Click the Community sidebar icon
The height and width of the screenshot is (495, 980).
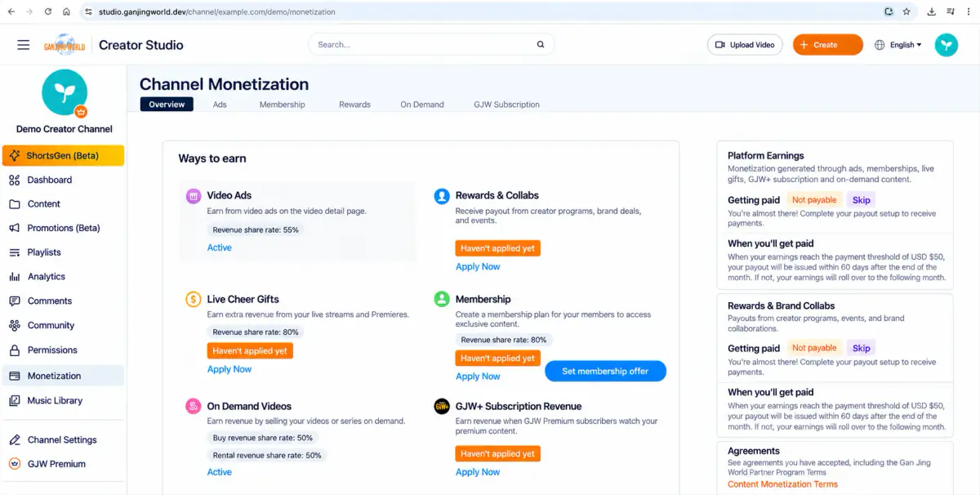[15, 325]
